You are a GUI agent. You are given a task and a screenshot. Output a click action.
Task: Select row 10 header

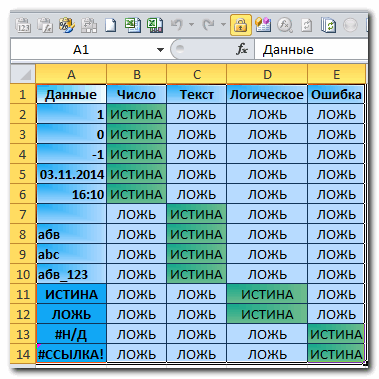23,274
